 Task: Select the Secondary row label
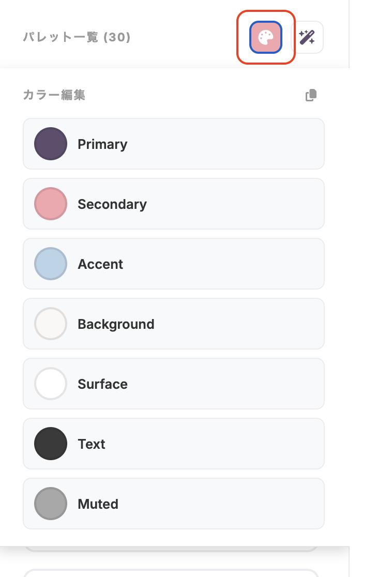tap(112, 204)
